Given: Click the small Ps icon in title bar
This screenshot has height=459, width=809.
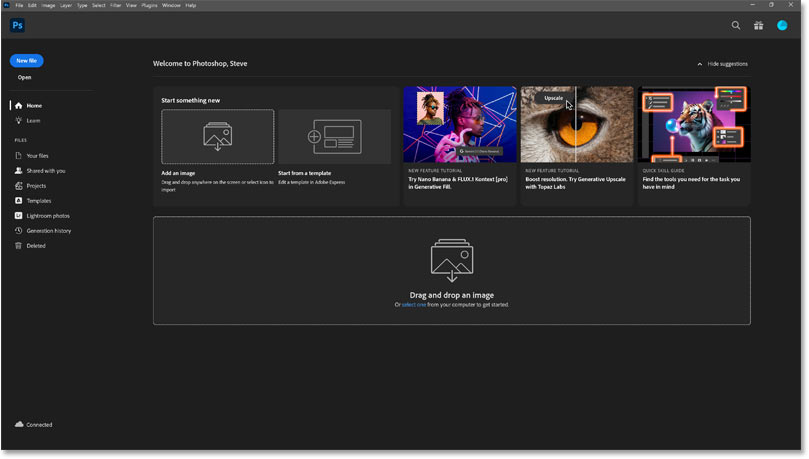Looking at the screenshot, I should click(6, 5).
